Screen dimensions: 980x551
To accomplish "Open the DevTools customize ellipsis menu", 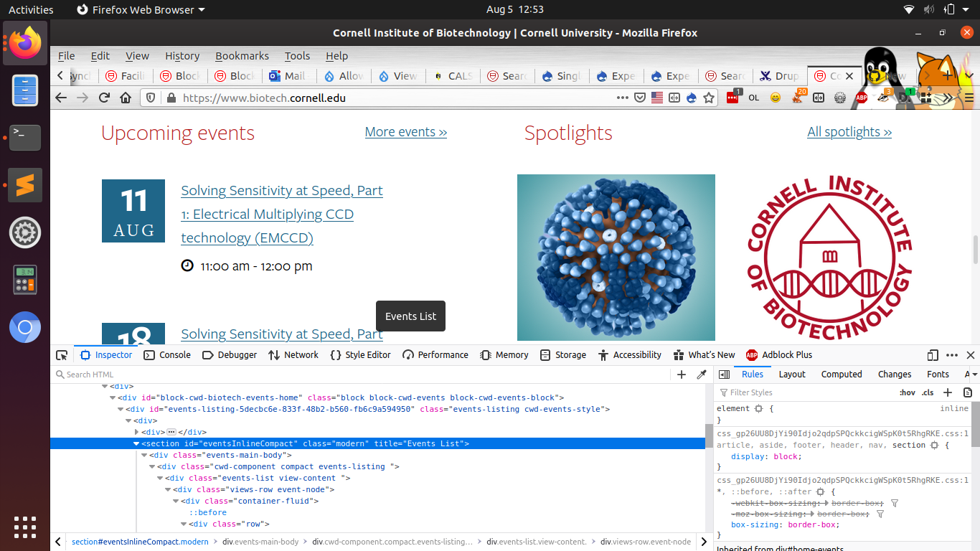I will 952,355.
